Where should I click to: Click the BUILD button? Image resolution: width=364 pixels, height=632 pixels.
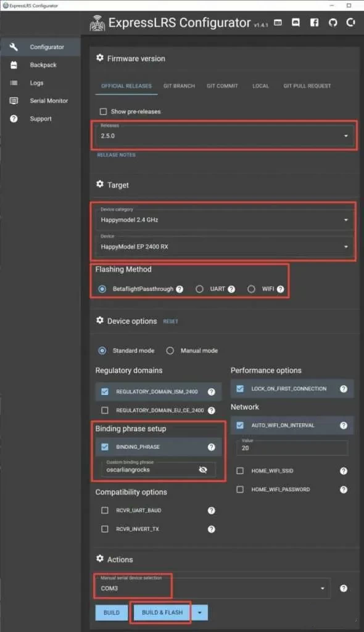tap(112, 613)
